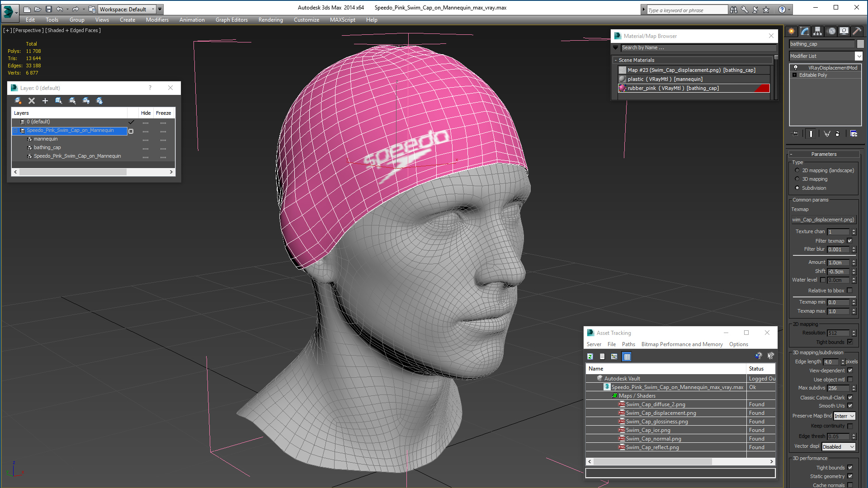Toggle Relative to bbox checkbox

click(x=850, y=291)
